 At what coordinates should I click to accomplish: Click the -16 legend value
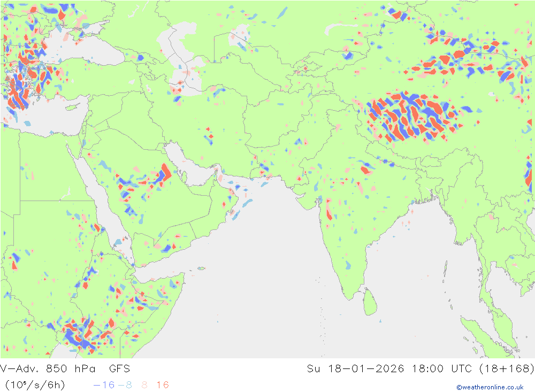click(x=104, y=385)
